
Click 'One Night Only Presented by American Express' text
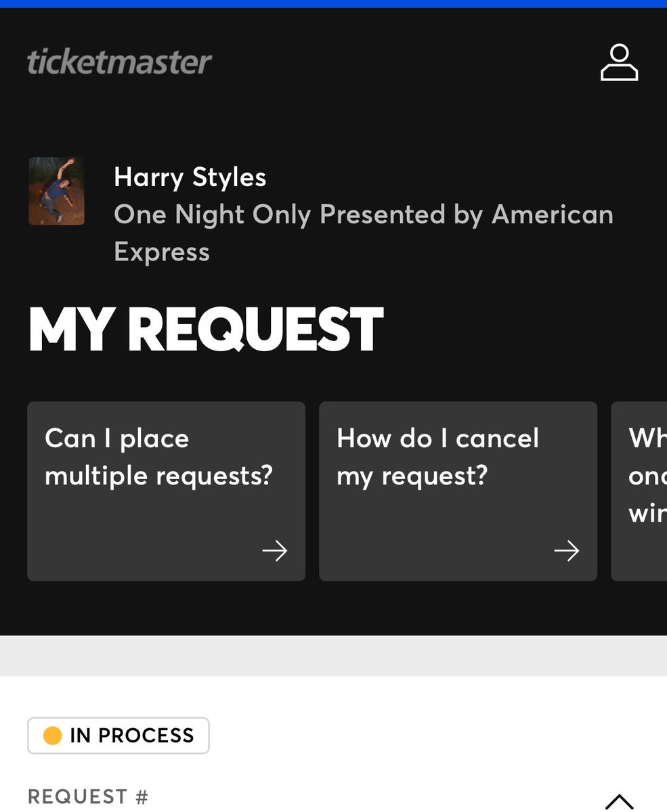pos(364,233)
